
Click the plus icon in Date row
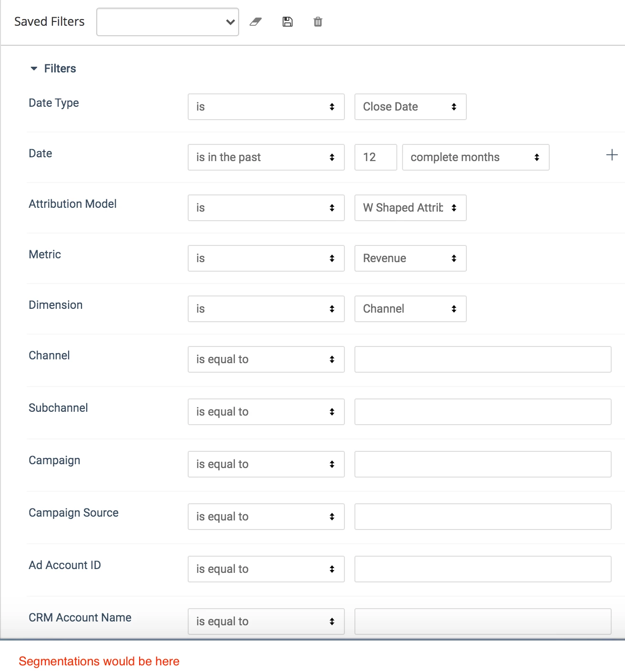(x=612, y=155)
